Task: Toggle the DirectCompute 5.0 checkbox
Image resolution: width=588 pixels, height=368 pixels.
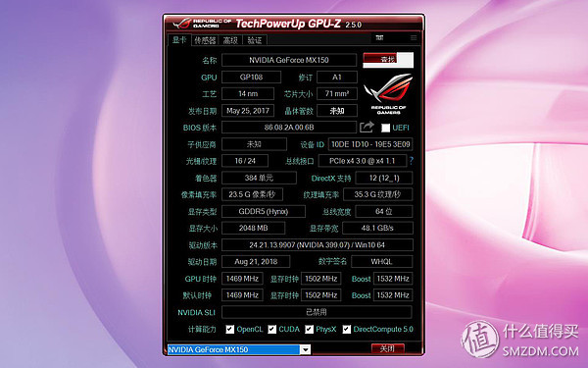Action: (347, 330)
